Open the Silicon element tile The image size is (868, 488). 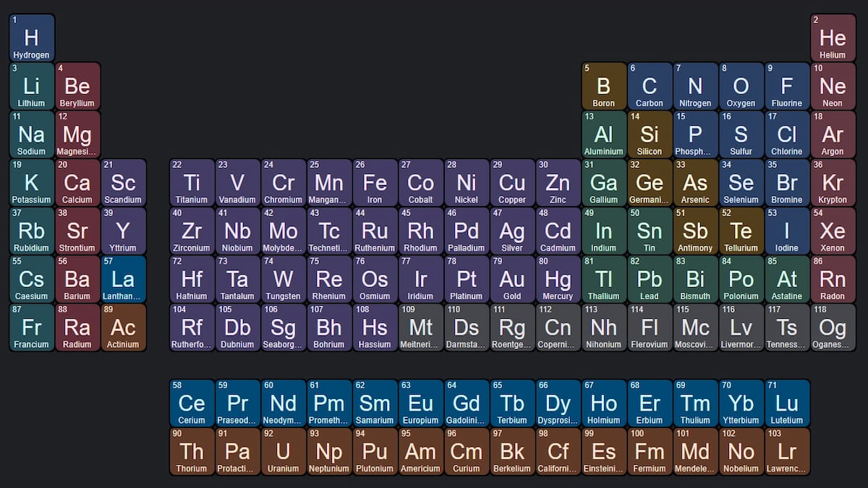650,134
